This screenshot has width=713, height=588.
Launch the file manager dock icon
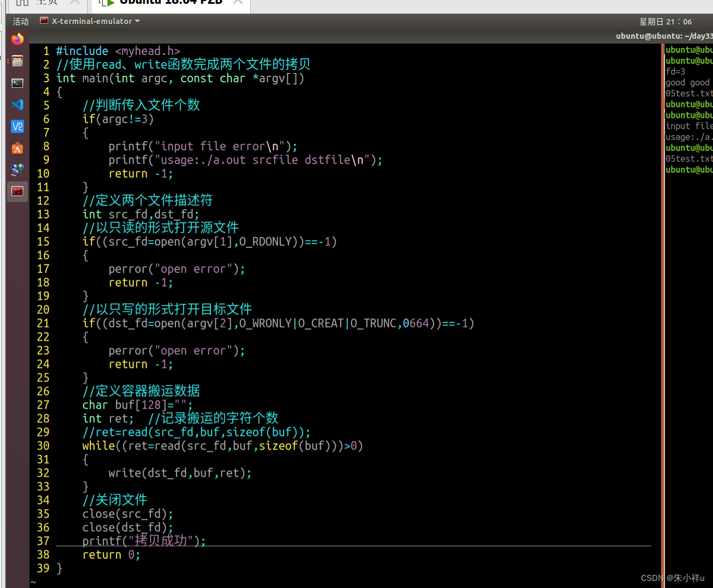pyautogui.click(x=17, y=60)
